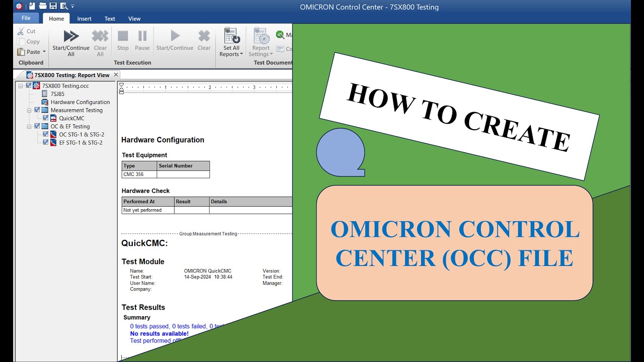
Task: Click the OMICRON app logo in title bar
Action: click(19, 6)
